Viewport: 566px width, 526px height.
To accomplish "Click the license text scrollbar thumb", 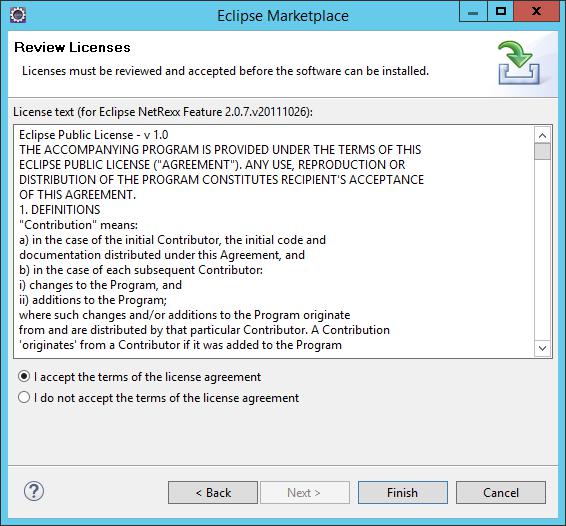I will pyautogui.click(x=542, y=151).
